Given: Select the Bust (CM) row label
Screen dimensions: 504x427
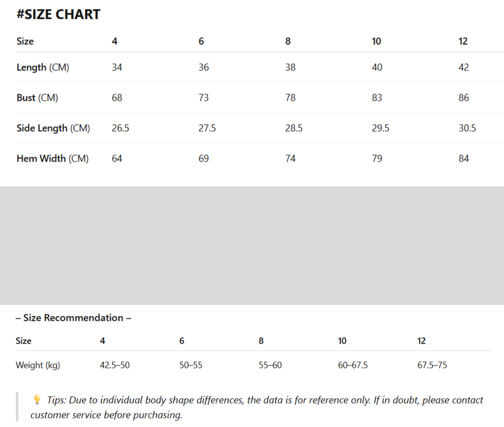Looking at the screenshot, I should tap(37, 98).
